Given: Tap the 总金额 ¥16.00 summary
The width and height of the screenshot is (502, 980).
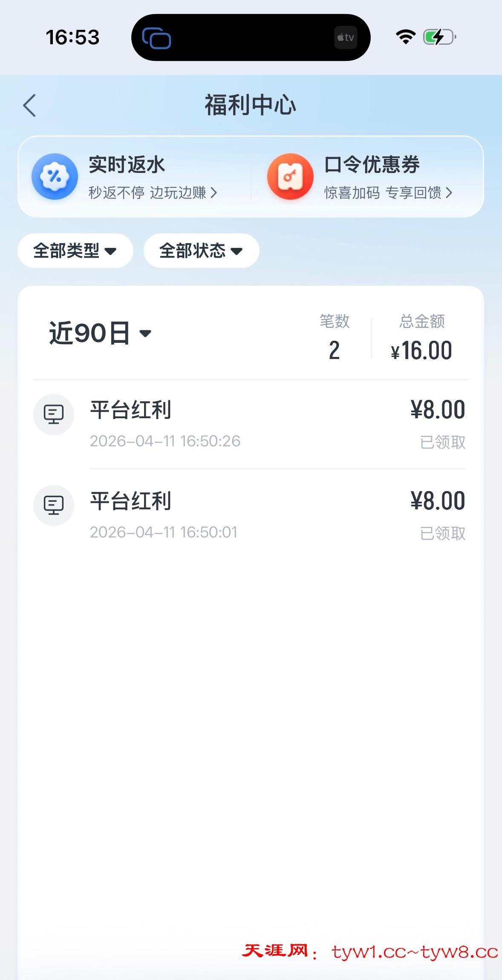Looking at the screenshot, I should 421,339.
